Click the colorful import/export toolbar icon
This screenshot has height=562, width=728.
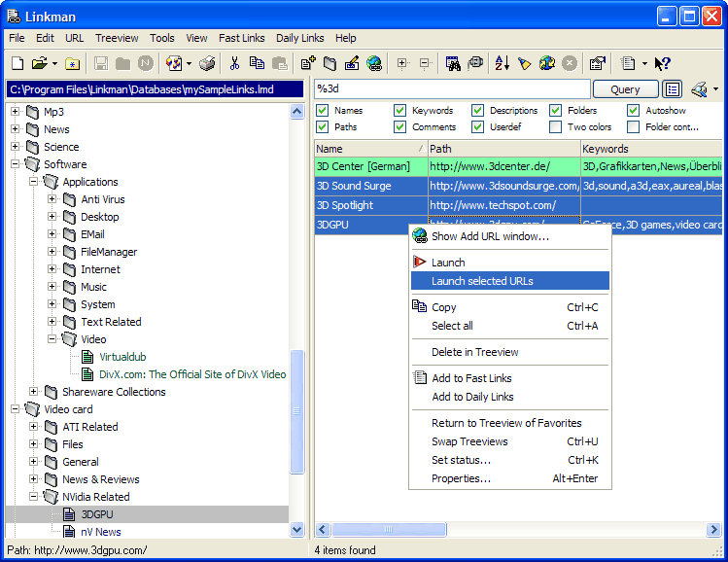tap(174, 63)
